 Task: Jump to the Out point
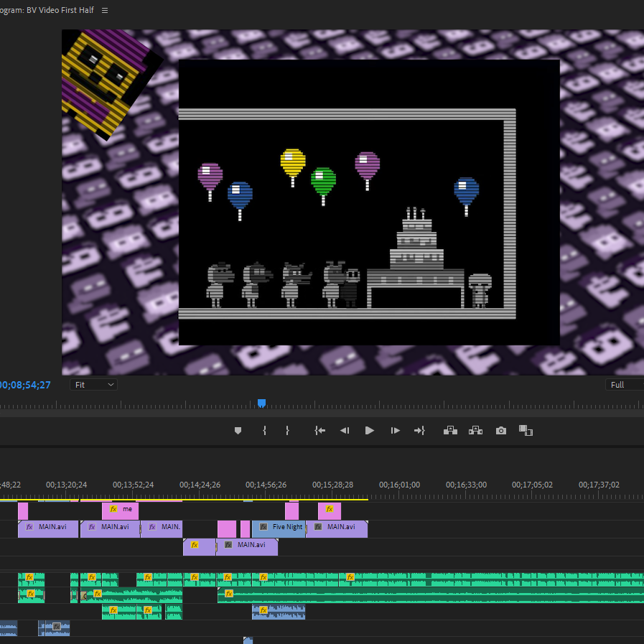(x=420, y=431)
